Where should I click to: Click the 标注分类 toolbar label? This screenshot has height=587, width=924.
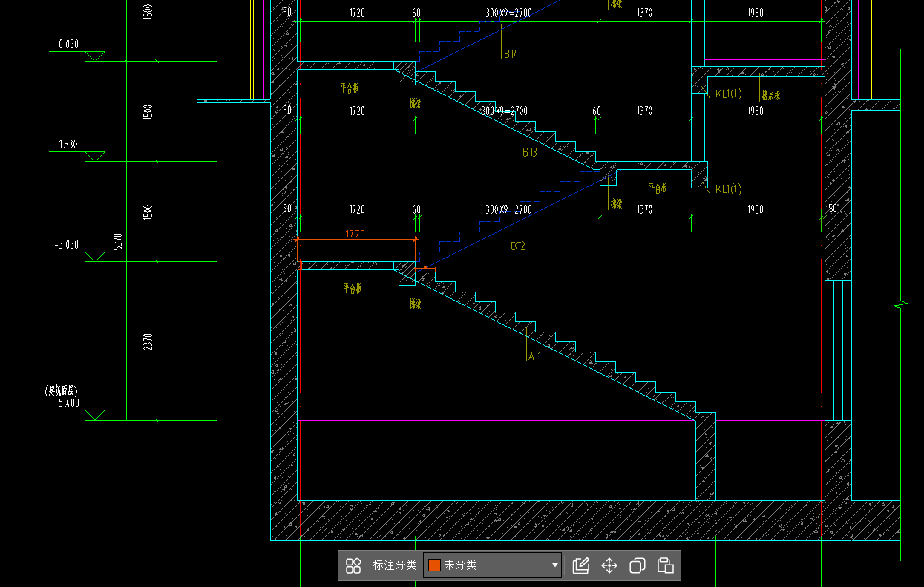[x=394, y=565]
